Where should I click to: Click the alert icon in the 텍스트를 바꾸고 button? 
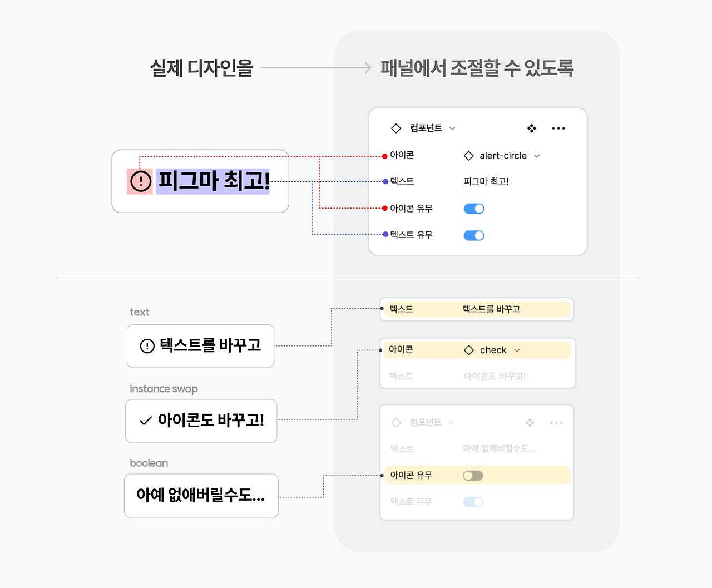click(x=147, y=346)
